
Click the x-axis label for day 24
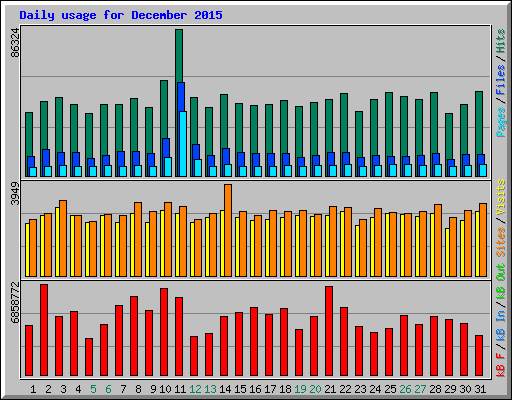click(x=375, y=389)
